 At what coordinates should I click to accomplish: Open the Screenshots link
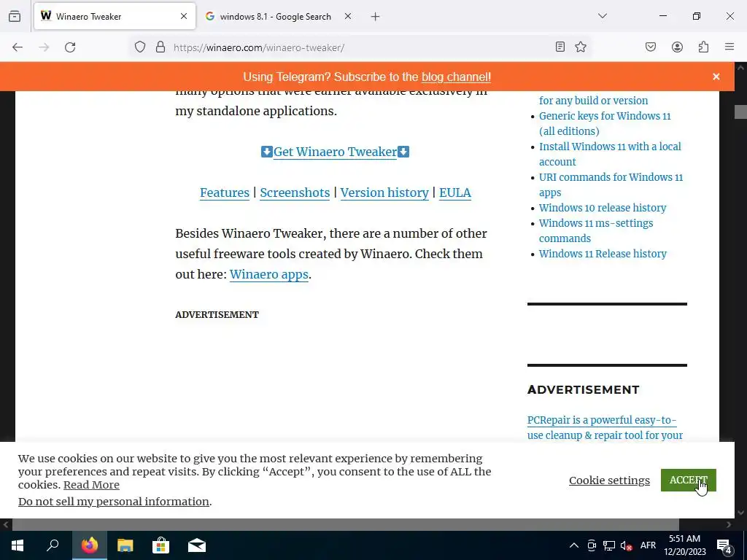tap(295, 192)
